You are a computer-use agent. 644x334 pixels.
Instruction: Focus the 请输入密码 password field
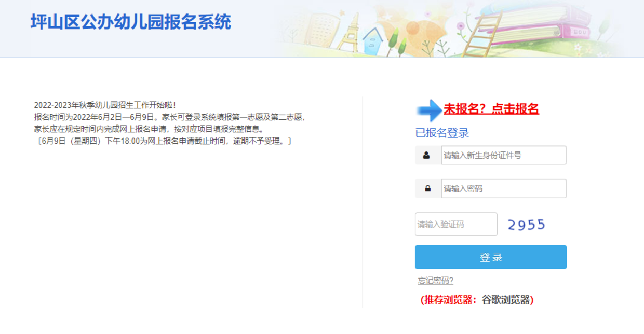coord(503,189)
